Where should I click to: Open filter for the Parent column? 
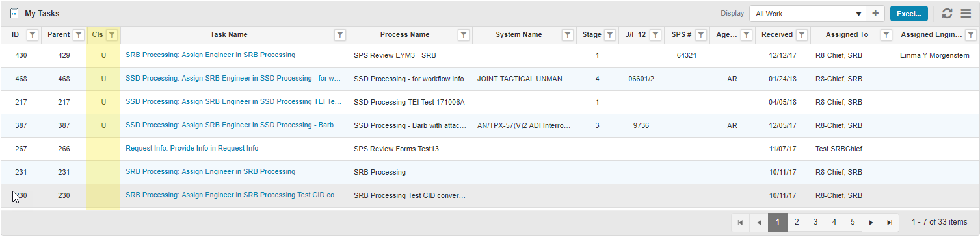79,35
